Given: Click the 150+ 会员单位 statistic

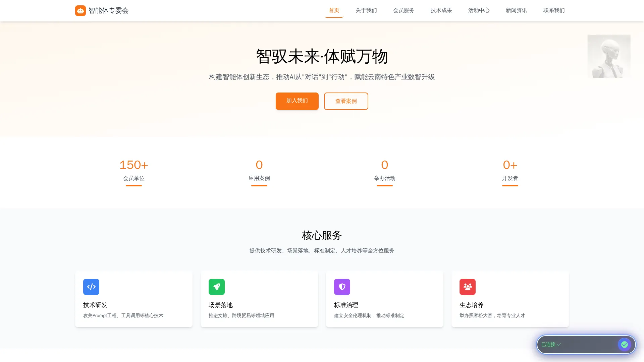Looking at the screenshot, I should [134, 170].
